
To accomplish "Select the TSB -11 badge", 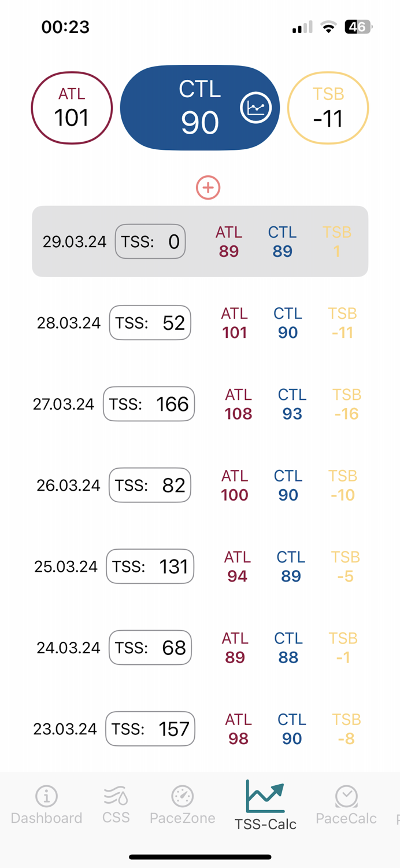I will 328,108.
